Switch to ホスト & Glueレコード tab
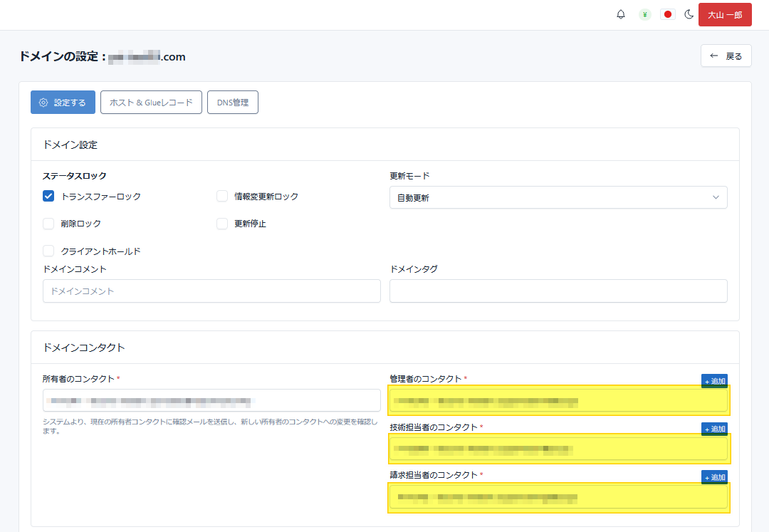Viewport: 769px width, 532px height. 151,103
